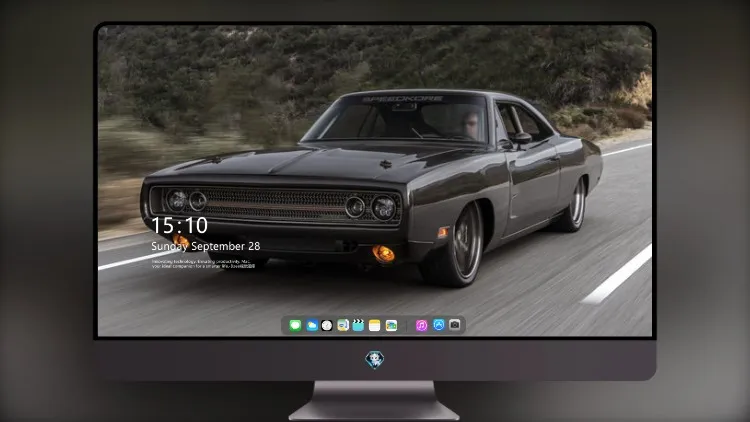Image resolution: width=750 pixels, height=422 pixels.
Task: Click the date 'Sunday September 28'
Action: point(206,246)
